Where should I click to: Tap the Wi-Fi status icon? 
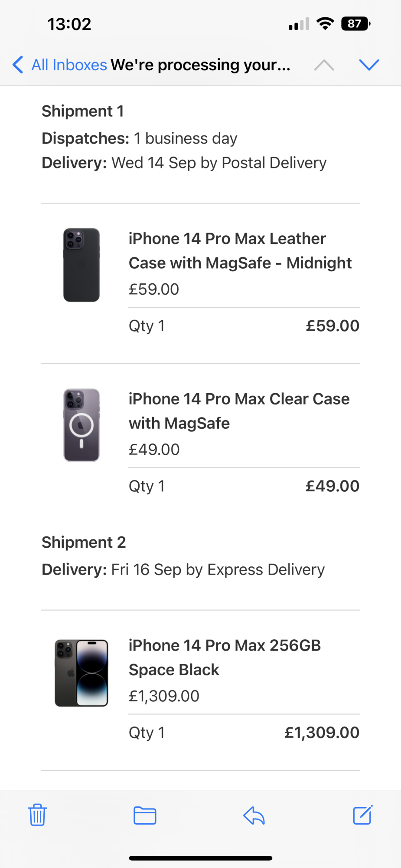[x=325, y=23]
